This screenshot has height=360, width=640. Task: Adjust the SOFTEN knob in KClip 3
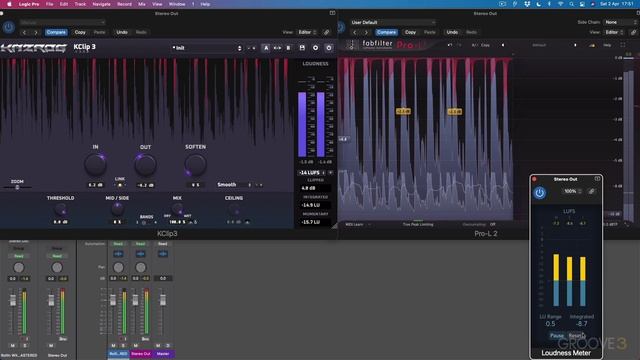tap(195, 164)
